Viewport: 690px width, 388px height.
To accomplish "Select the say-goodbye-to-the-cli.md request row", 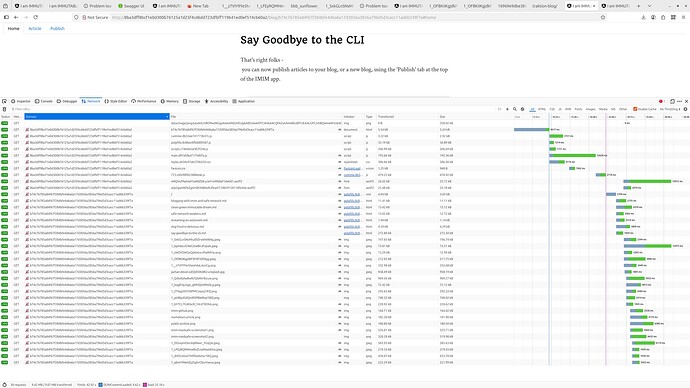I will (345, 233).
